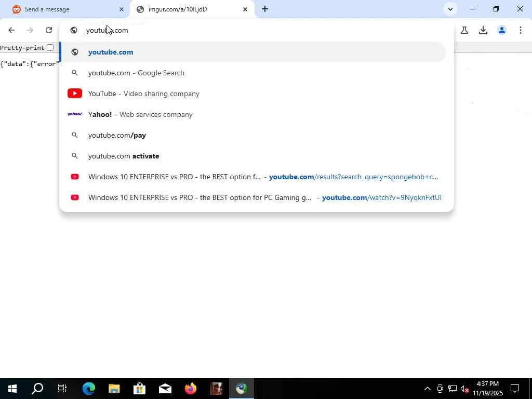Viewport: 532px width, 399px height.
Task: Reload the page with the refresh icon
Action: point(49,30)
